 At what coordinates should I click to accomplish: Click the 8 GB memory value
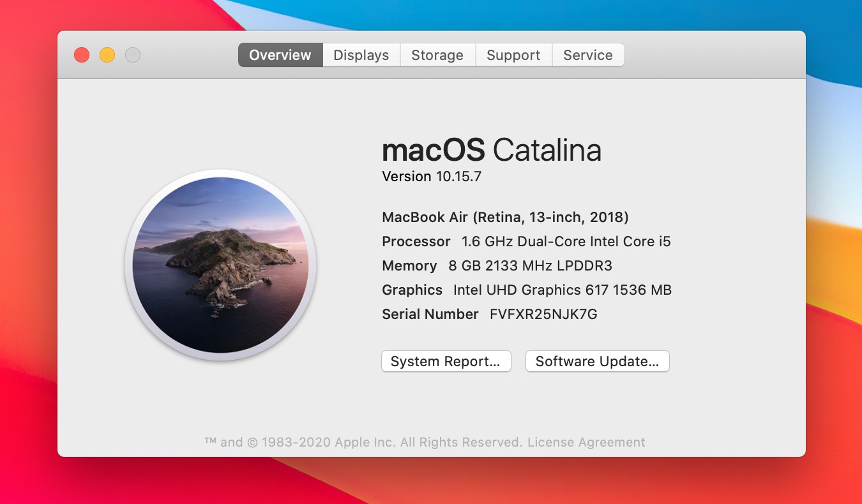coord(530,265)
